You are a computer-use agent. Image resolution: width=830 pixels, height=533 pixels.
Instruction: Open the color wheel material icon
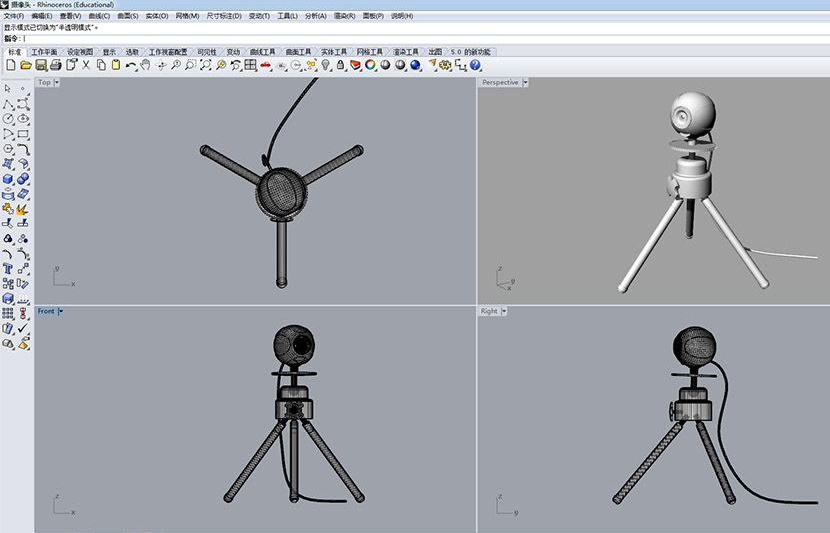(370, 65)
